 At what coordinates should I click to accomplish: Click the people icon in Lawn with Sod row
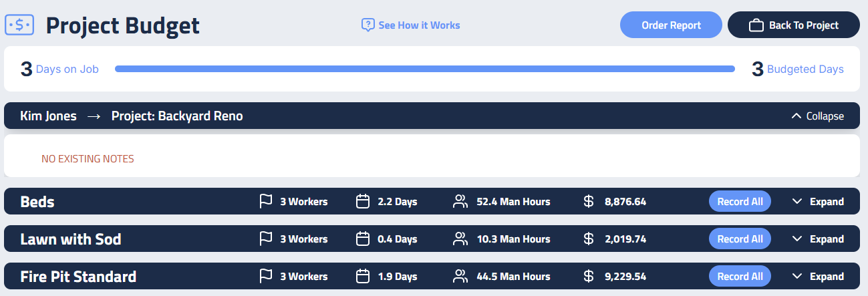460,239
